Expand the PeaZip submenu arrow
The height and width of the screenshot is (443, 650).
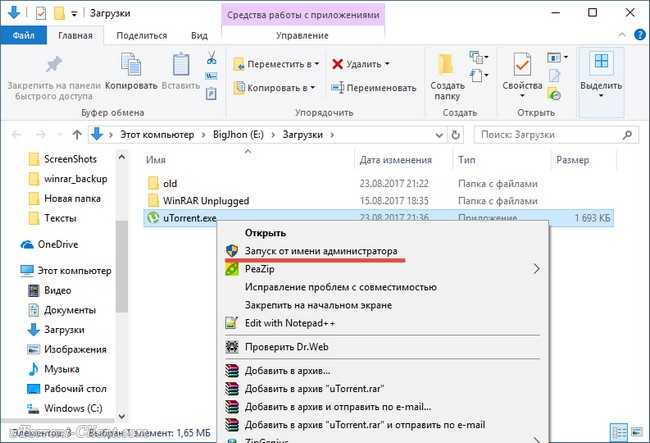pyautogui.click(x=536, y=269)
